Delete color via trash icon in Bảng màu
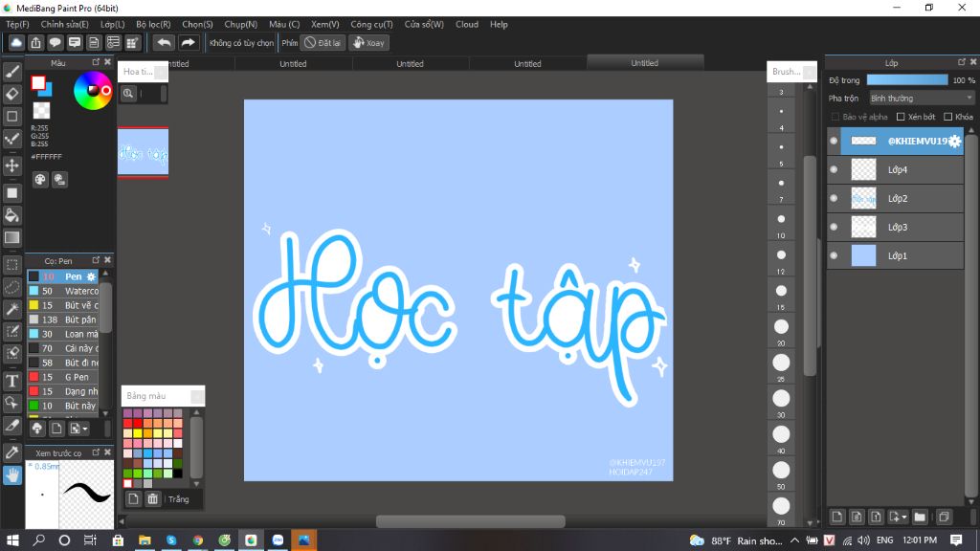Viewport: 980px width, 551px height. (152, 498)
